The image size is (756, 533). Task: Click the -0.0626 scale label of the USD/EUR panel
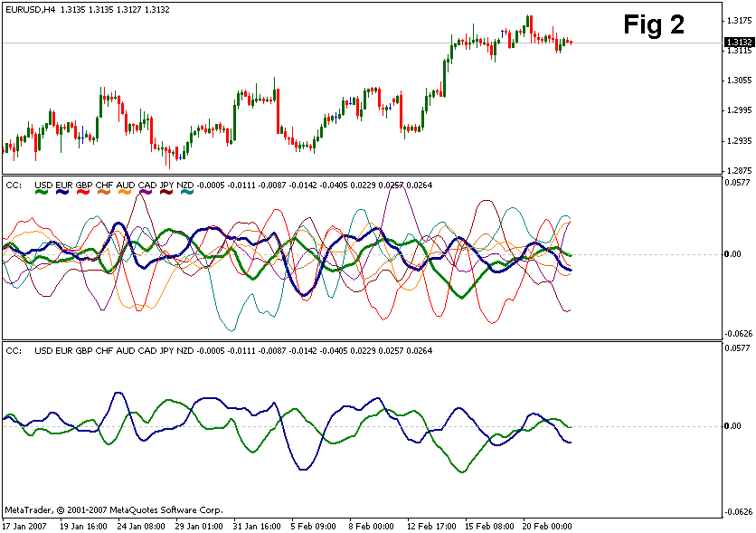point(738,512)
